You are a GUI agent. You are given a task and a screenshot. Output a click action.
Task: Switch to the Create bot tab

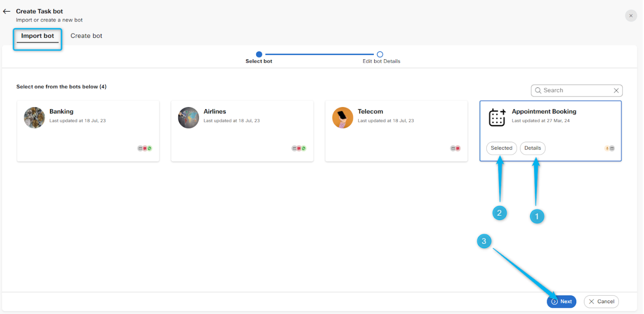[x=86, y=36]
